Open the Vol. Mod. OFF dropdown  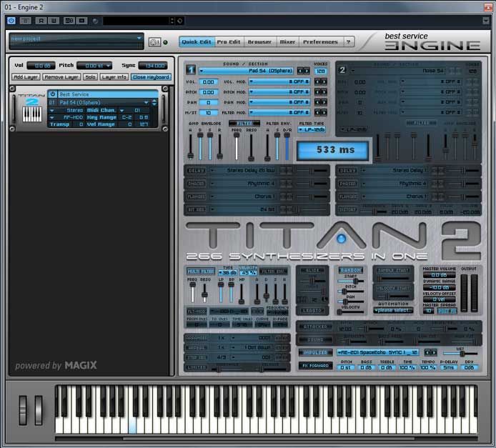tap(279, 81)
